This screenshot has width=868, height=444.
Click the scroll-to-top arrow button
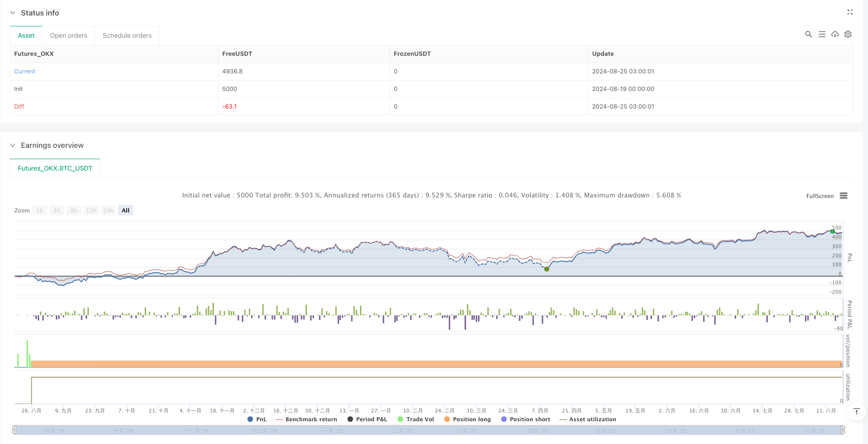[x=857, y=411]
